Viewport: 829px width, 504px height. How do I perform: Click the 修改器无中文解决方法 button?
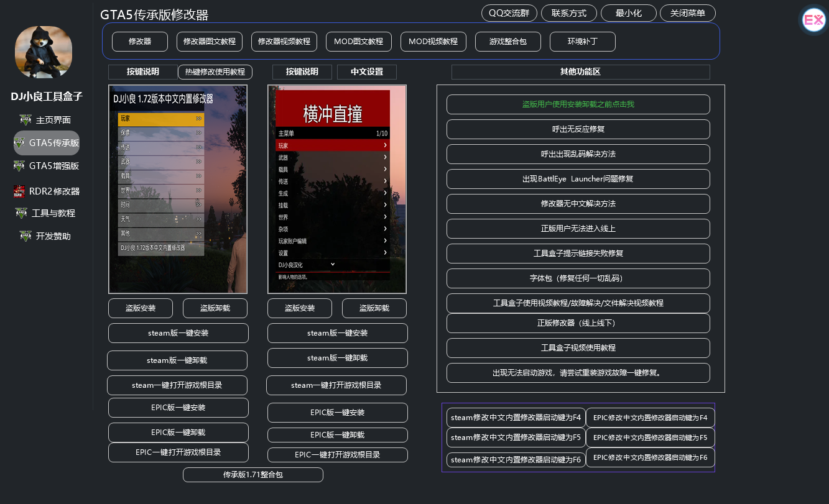point(578,204)
